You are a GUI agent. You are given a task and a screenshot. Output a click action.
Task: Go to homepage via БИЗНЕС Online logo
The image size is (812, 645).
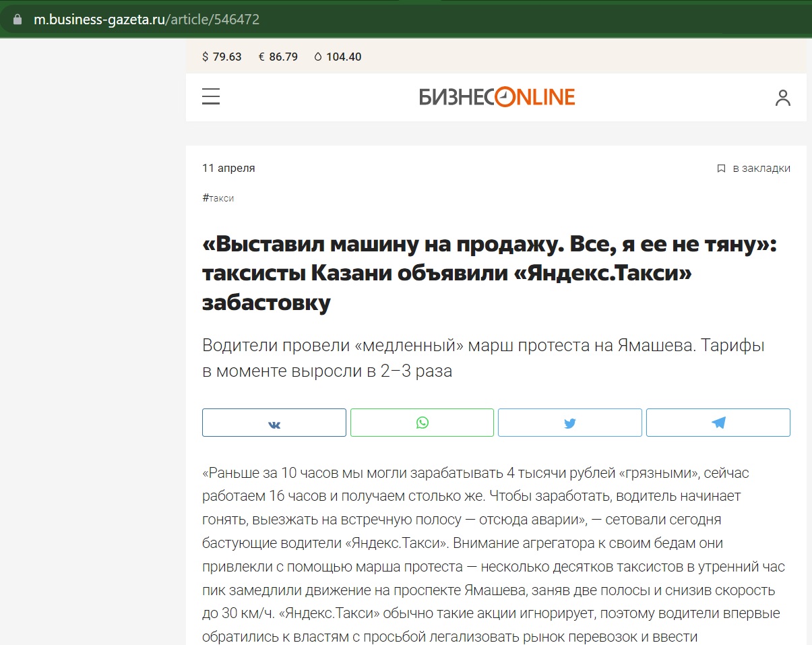(497, 97)
